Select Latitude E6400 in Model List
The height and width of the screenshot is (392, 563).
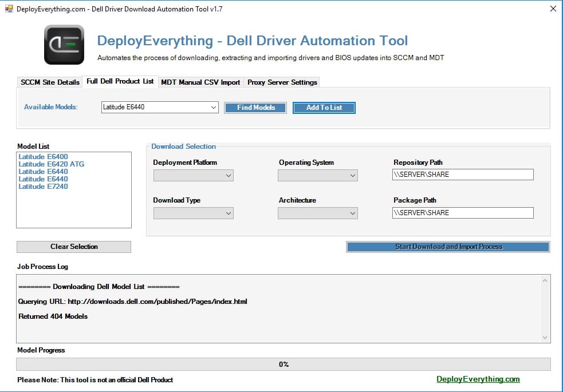click(x=43, y=156)
